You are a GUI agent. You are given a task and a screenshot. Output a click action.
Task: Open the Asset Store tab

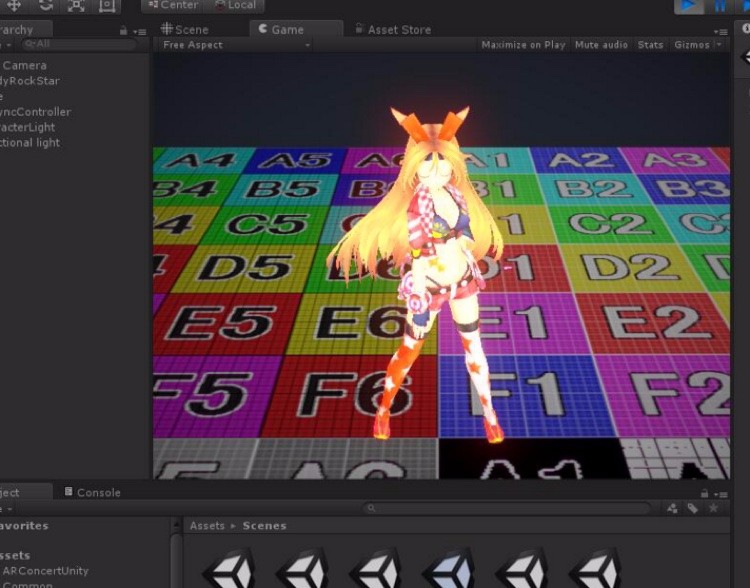(x=393, y=29)
